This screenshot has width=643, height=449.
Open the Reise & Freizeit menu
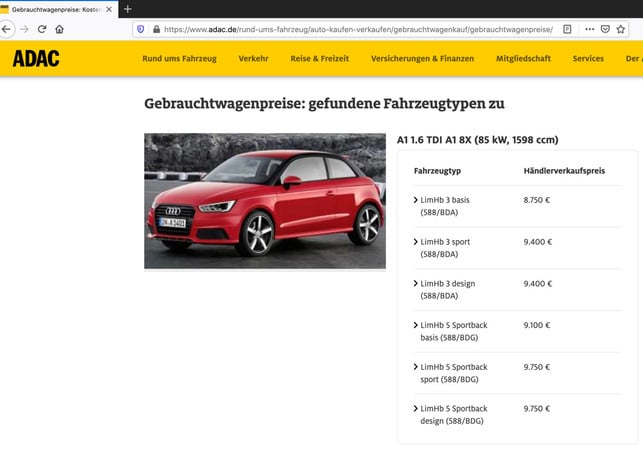pos(320,59)
